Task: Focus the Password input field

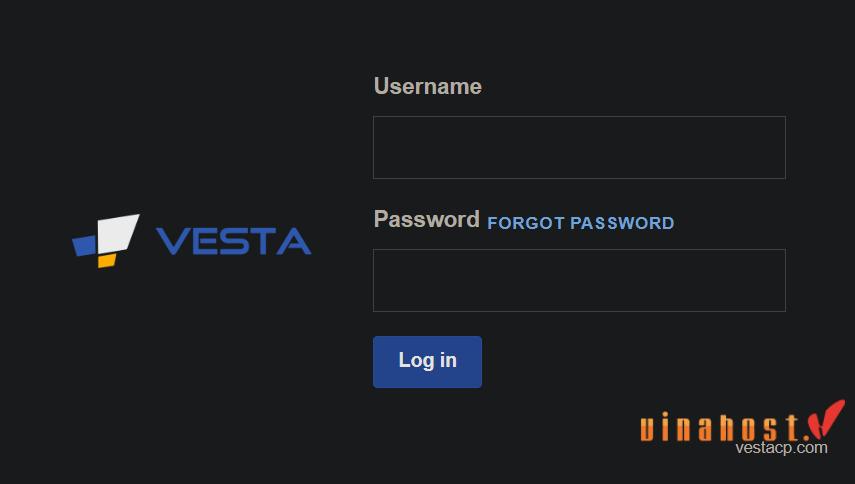Action: point(579,280)
